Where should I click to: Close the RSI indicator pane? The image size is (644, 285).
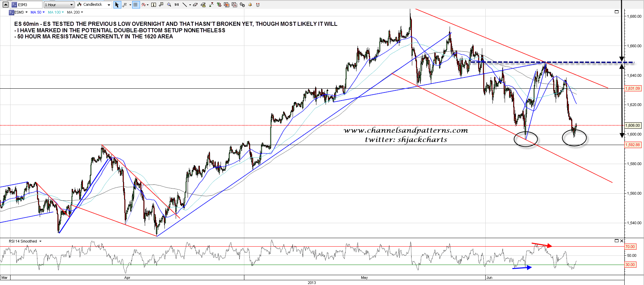click(x=622, y=241)
